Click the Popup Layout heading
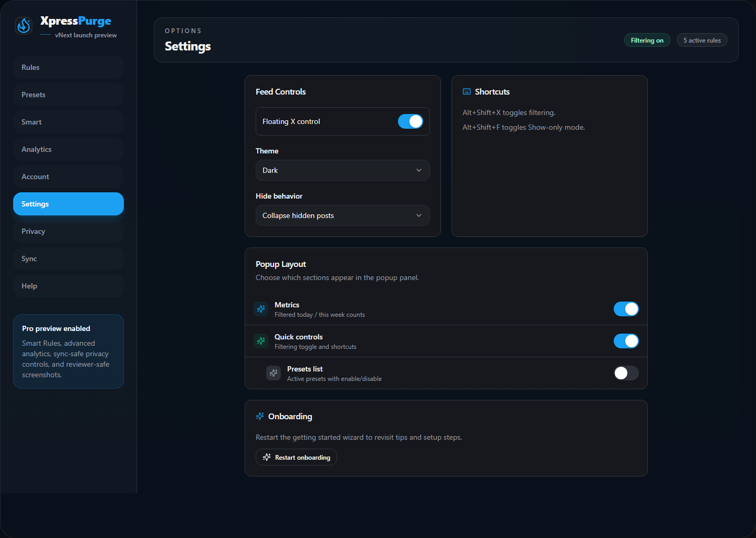The height and width of the screenshot is (538, 756). (280, 264)
